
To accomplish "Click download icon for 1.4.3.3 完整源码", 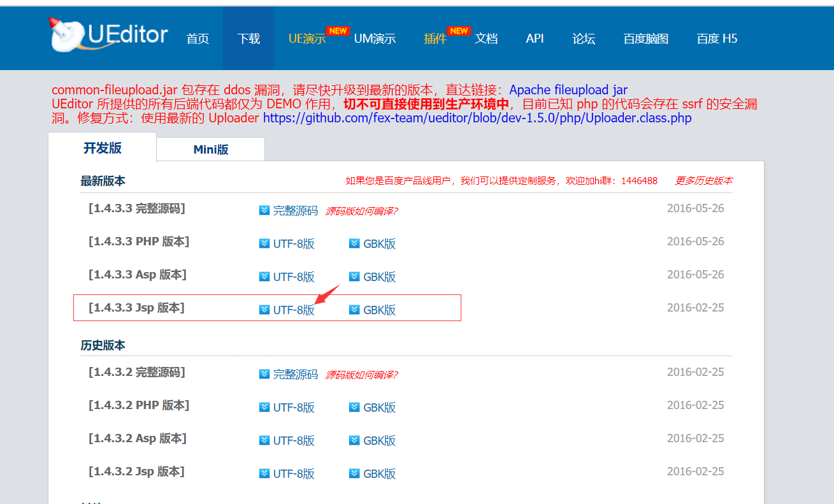I will point(264,210).
